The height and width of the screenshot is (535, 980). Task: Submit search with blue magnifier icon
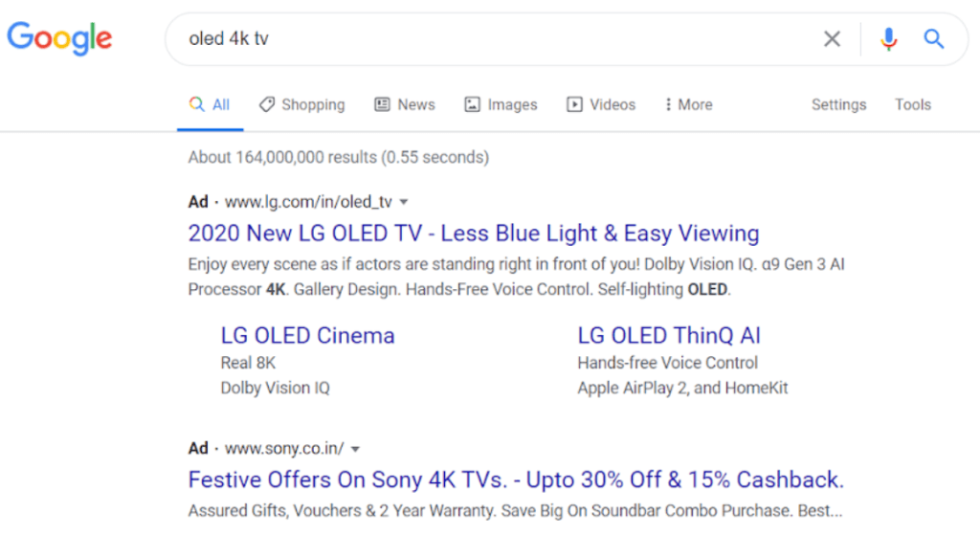click(x=934, y=38)
